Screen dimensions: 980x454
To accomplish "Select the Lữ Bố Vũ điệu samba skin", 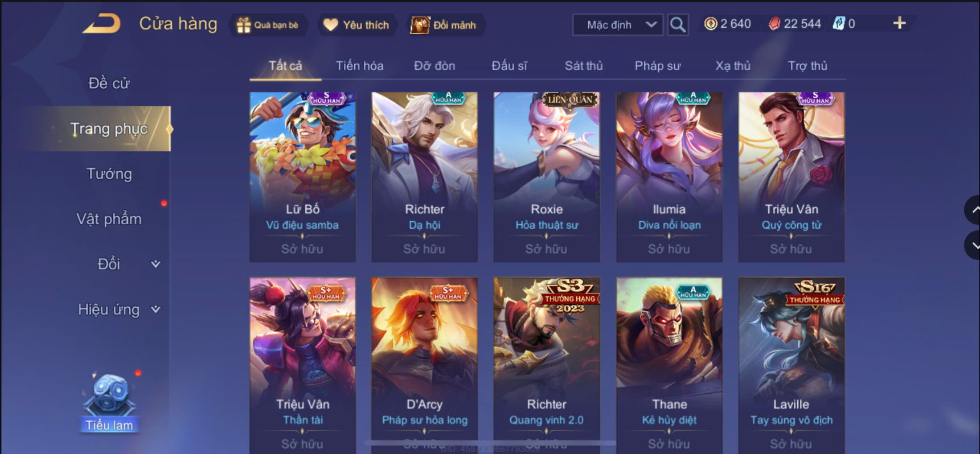I will click(x=302, y=177).
